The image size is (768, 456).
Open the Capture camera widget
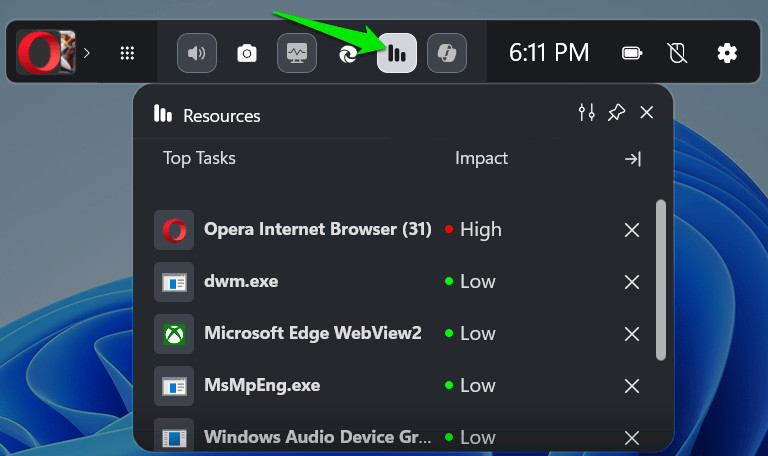247,53
